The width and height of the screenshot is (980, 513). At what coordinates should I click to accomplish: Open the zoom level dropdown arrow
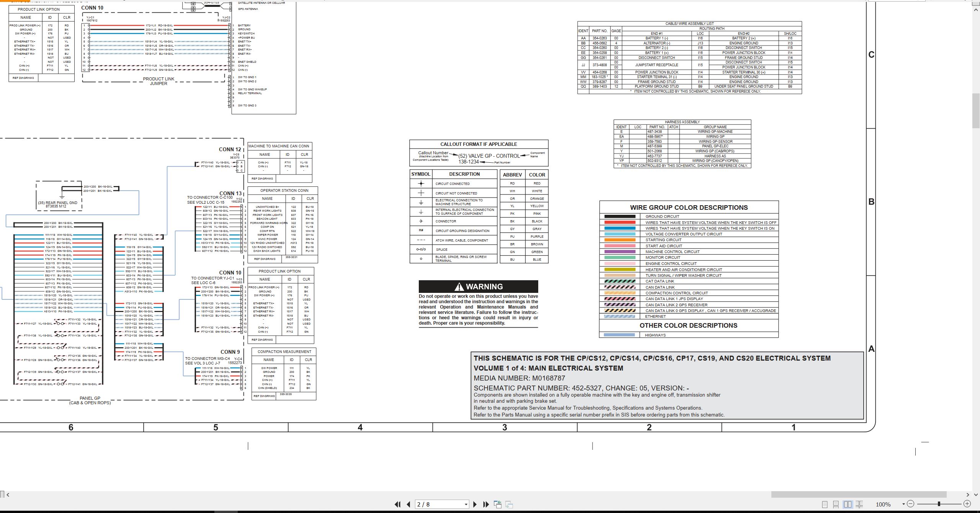coord(903,504)
